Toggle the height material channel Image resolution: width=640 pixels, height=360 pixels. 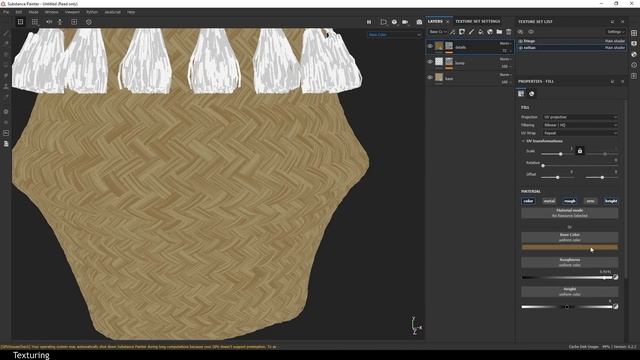pyautogui.click(x=611, y=201)
